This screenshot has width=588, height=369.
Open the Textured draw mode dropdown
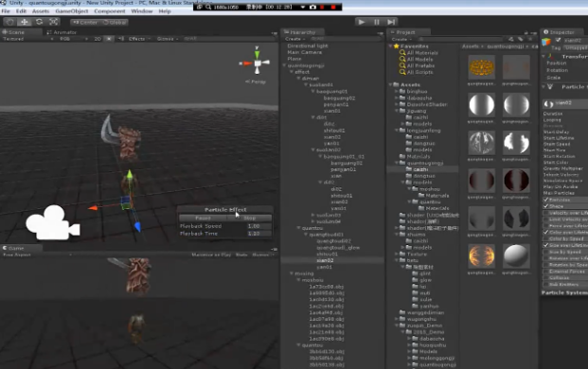click(x=28, y=39)
